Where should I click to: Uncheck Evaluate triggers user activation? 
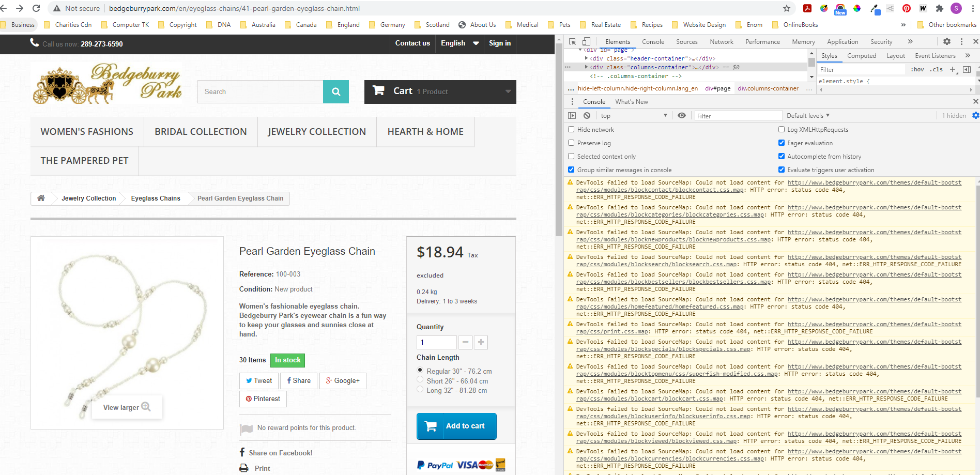tap(782, 170)
